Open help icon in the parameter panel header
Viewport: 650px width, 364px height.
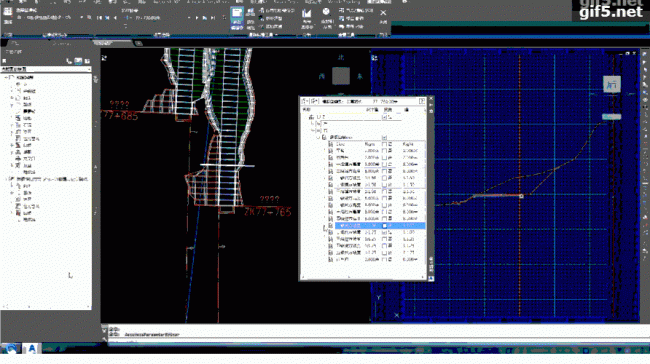click(422, 101)
